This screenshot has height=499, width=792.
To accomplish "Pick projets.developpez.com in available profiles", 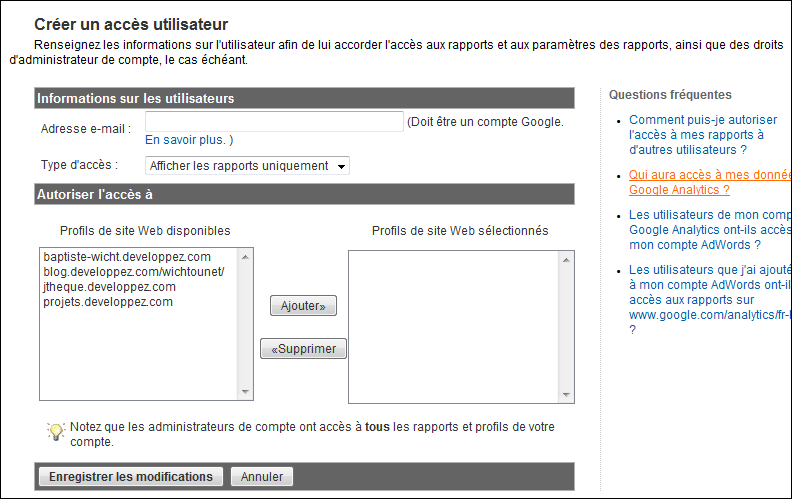I will pos(108,302).
